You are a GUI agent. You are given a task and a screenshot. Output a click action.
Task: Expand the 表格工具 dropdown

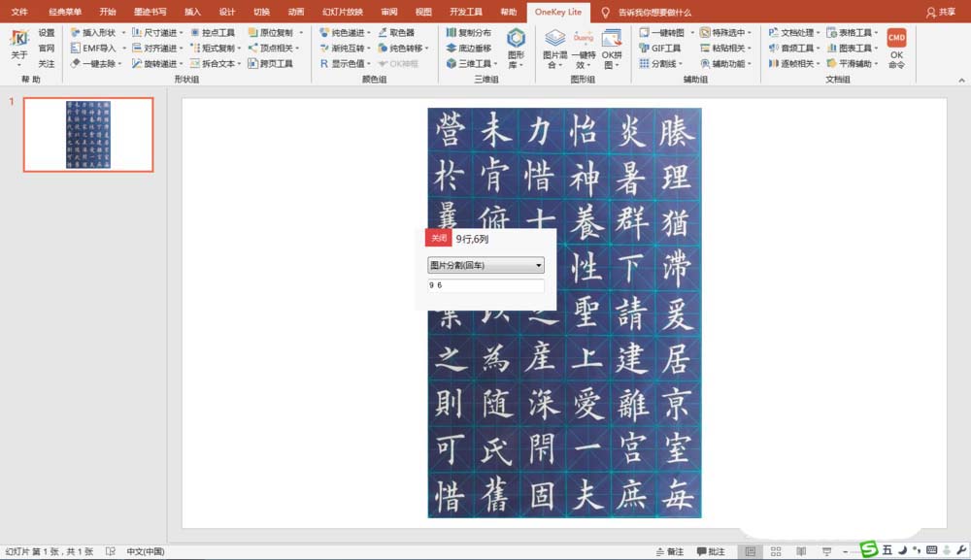coord(876,32)
